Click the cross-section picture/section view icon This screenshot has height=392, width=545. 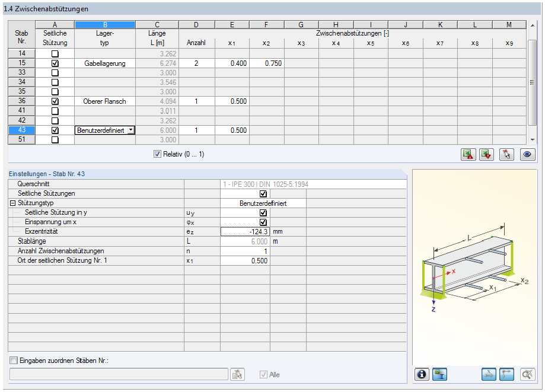[439, 374]
